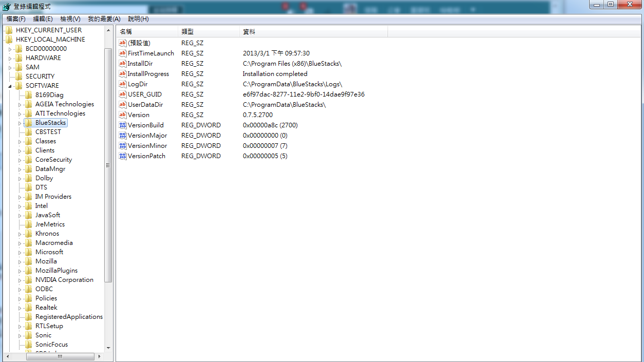Select the CoreSecurity key
Viewport: 644px width, 362px height.
pos(53,160)
